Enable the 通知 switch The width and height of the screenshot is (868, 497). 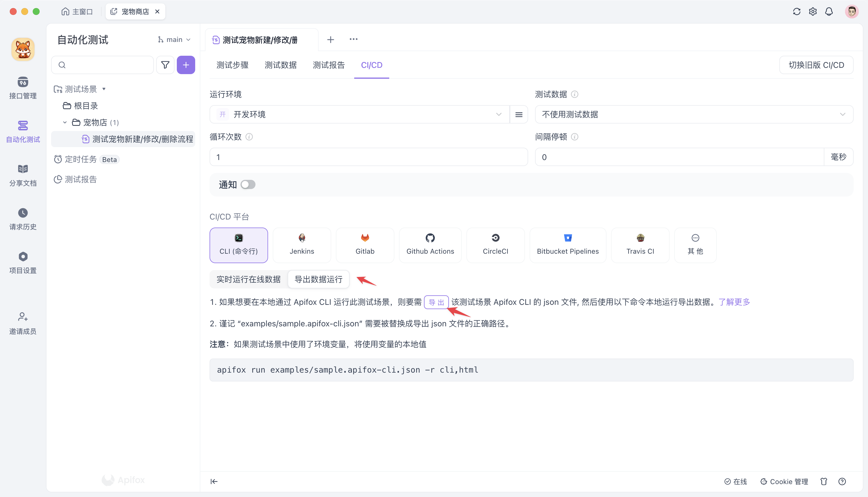coord(248,184)
